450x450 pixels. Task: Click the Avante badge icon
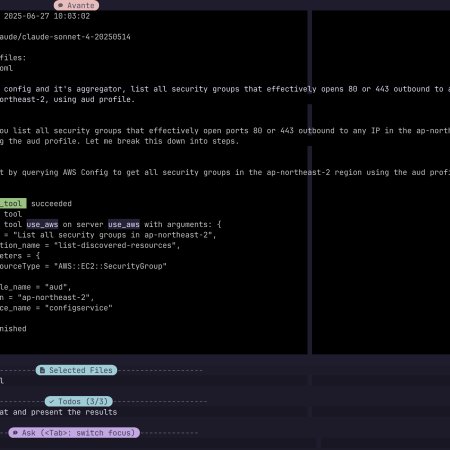pyautogui.click(x=60, y=5)
